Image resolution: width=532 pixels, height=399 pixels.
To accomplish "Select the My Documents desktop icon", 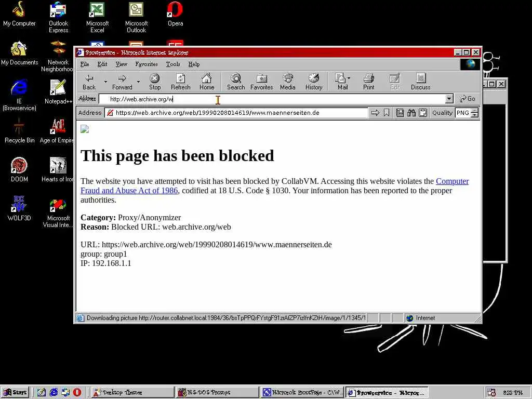I will [19, 53].
